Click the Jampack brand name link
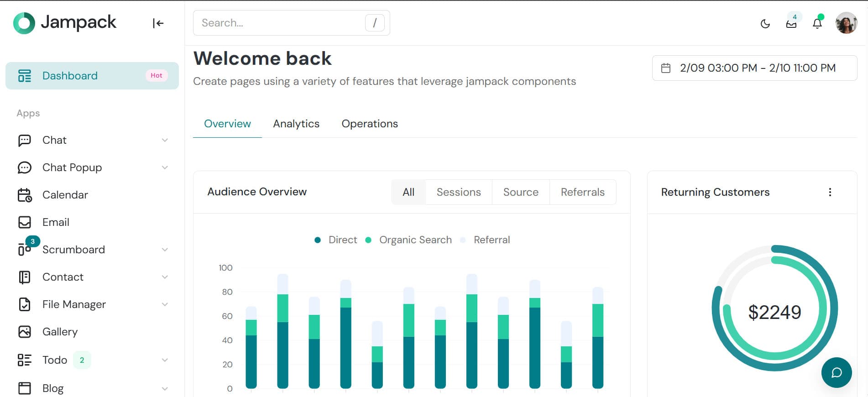The height and width of the screenshot is (397, 868). (x=78, y=22)
